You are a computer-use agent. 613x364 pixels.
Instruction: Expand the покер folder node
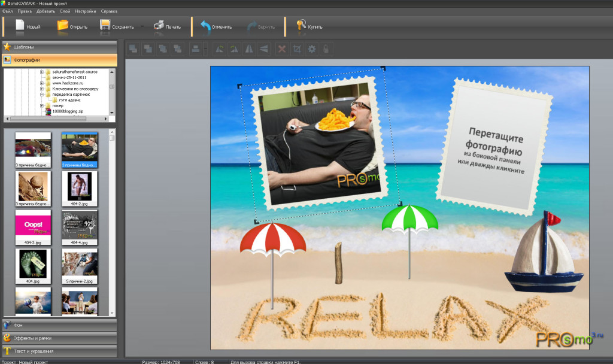click(x=43, y=105)
